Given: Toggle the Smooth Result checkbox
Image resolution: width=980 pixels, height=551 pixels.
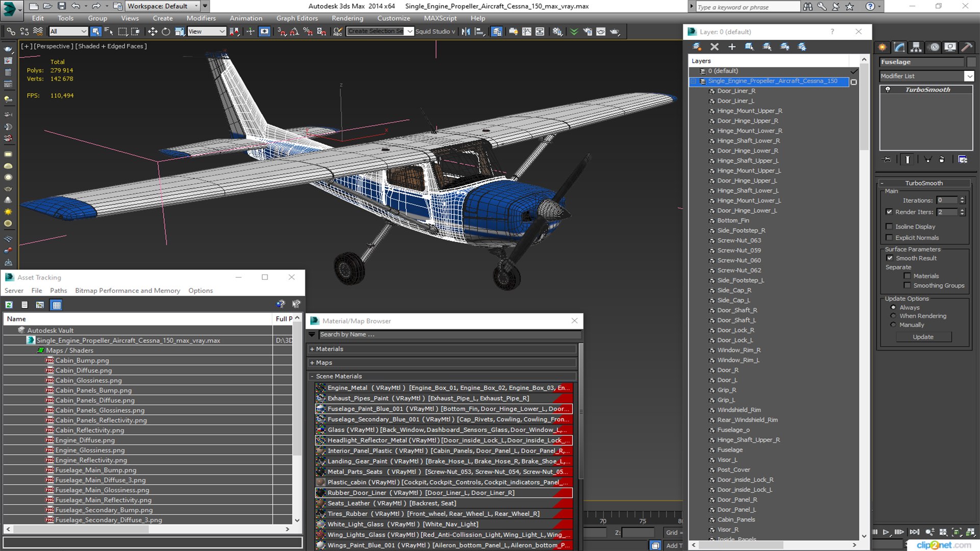Looking at the screenshot, I should pyautogui.click(x=889, y=258).
